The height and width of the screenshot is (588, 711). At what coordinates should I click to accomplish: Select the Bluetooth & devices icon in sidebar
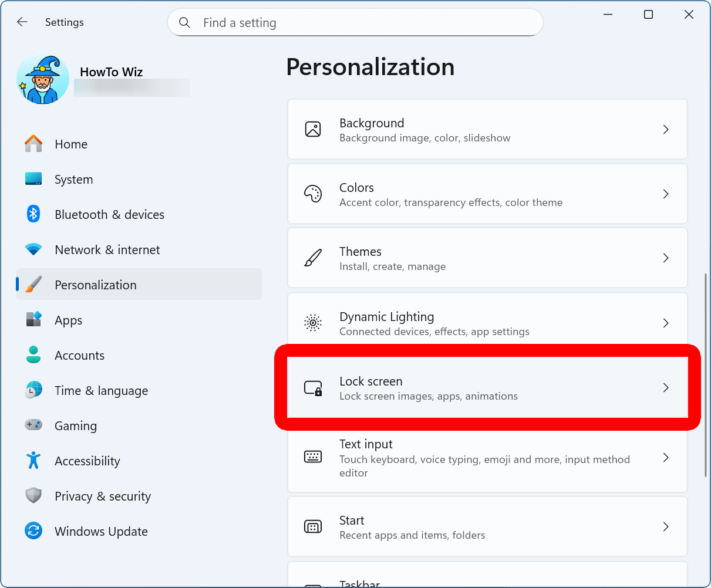[x=33, y=214]
